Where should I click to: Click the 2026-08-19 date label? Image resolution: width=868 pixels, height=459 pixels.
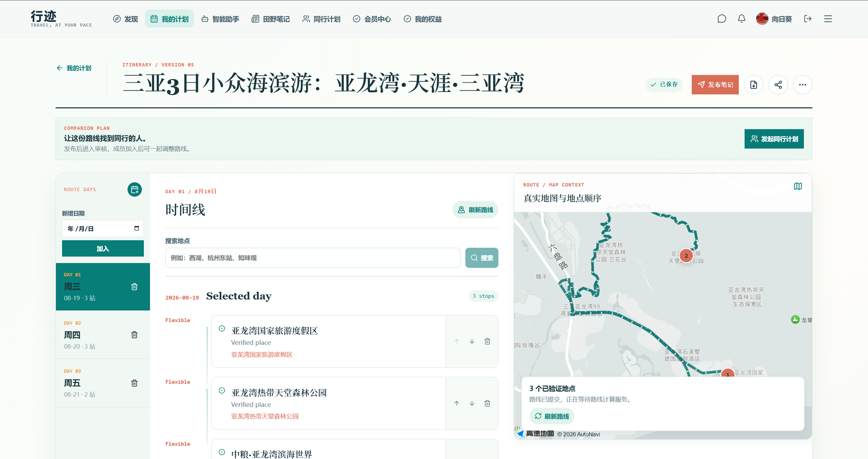(x=182, y=297)
